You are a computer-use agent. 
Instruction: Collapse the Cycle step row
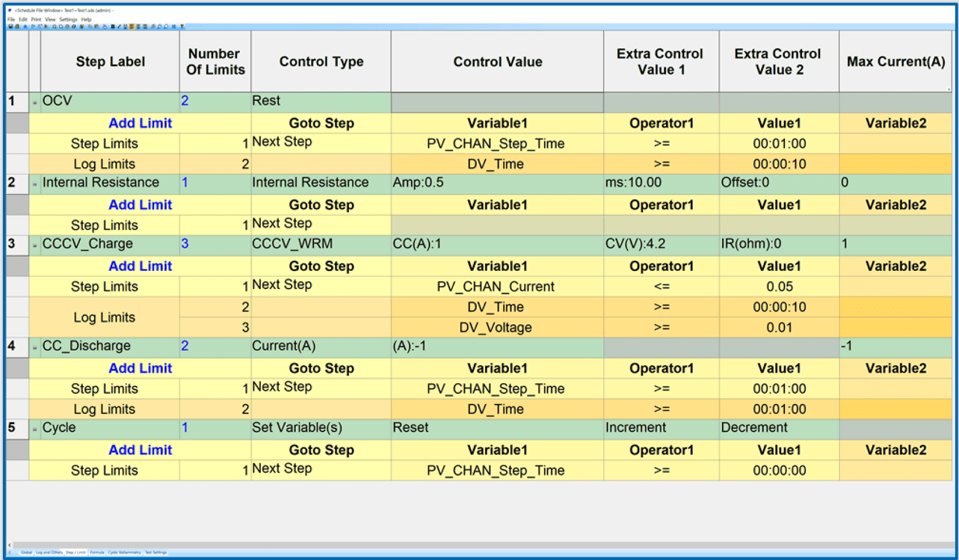coord(35,429)
